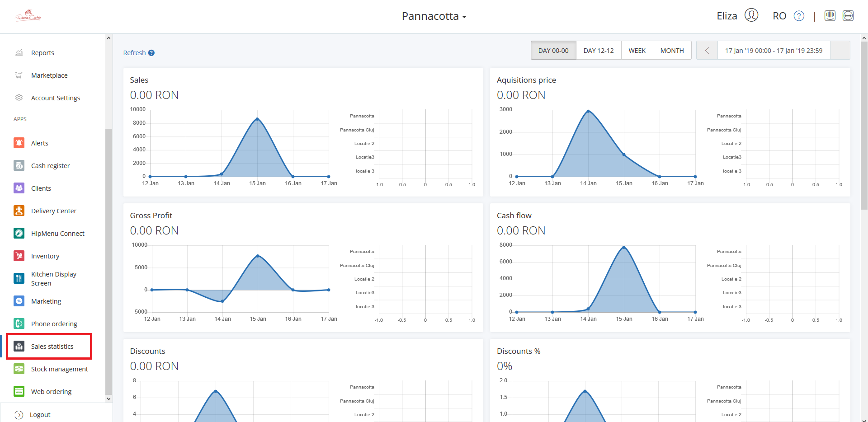Open the Web ordering app icon
Image resolution: width=868 pixels, height=422 pixels.
[19, 391]
